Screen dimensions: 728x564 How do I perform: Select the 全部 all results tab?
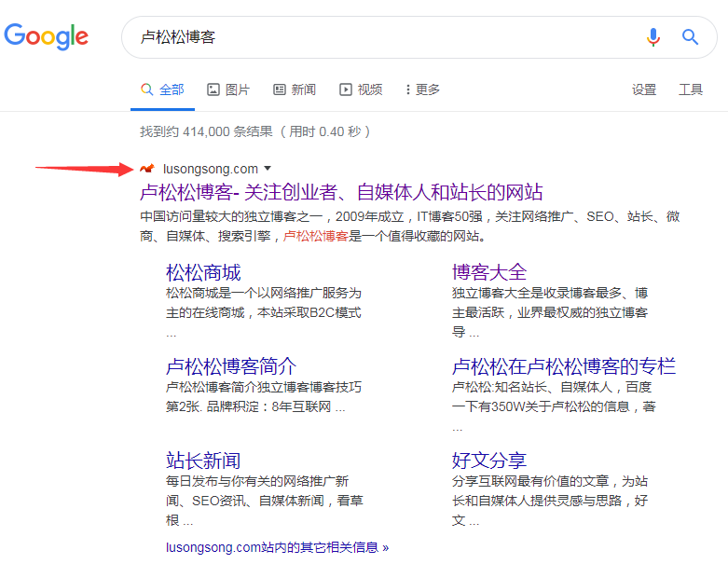pos(162,89)
